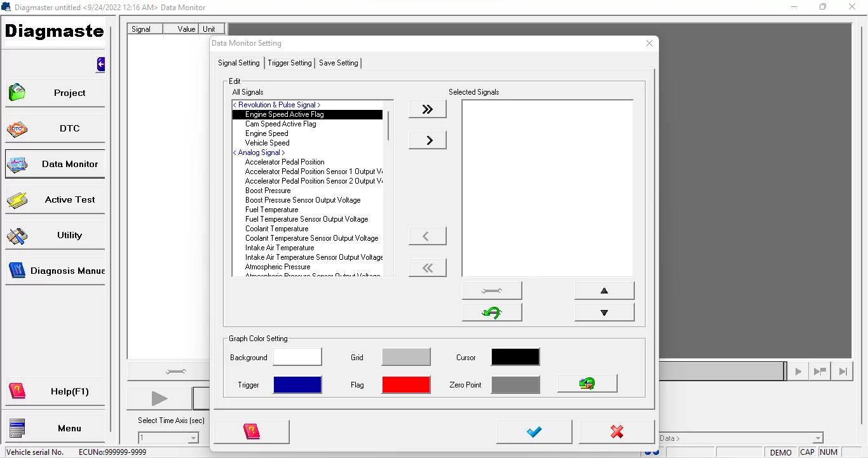Pick the Flag red color swatch

pos(405,385)
